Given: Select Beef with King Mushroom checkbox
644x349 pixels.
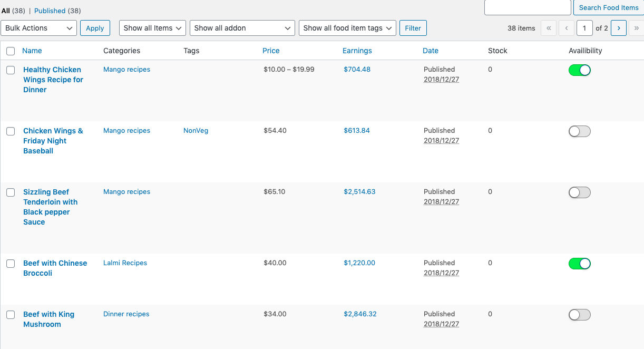Looking at the screenshot, I should (11, 315).
